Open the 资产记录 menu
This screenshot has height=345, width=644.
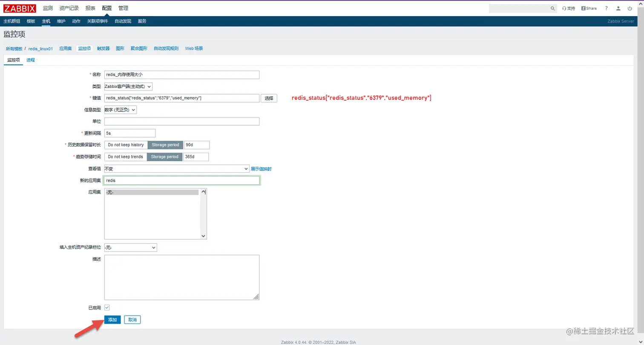tap(69, 8)
